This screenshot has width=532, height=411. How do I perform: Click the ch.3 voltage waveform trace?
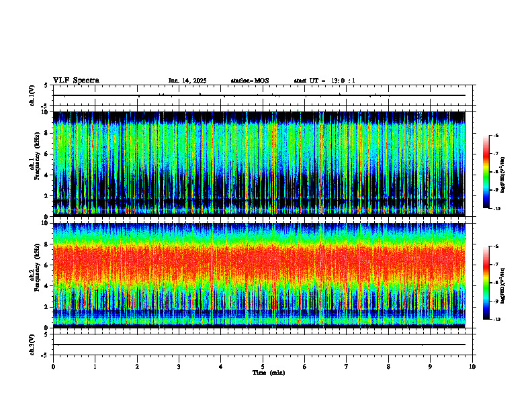pos(259,345)
